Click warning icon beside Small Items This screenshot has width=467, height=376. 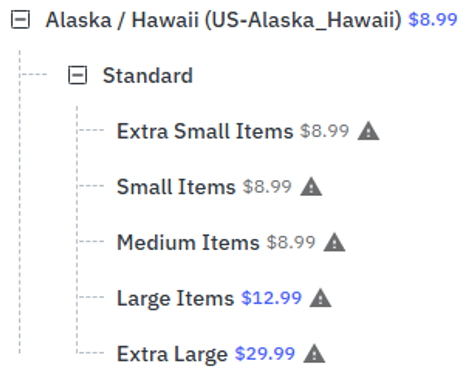click(x=311, y=186)
